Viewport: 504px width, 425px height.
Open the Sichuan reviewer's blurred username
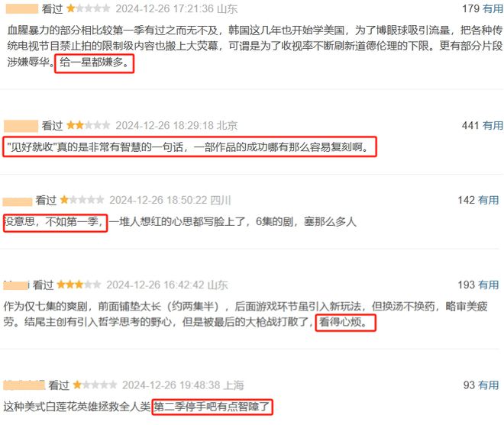(18, 201)
